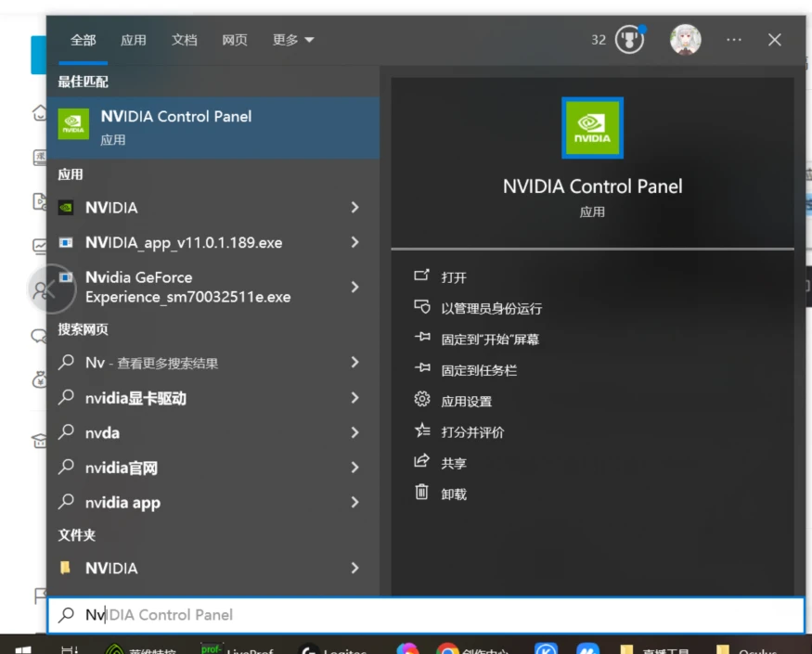The image size is (812, 654).
Task: Expand NVIDIA_app_v11.0.1.189.exe result arrow
Action: [354, 242]
